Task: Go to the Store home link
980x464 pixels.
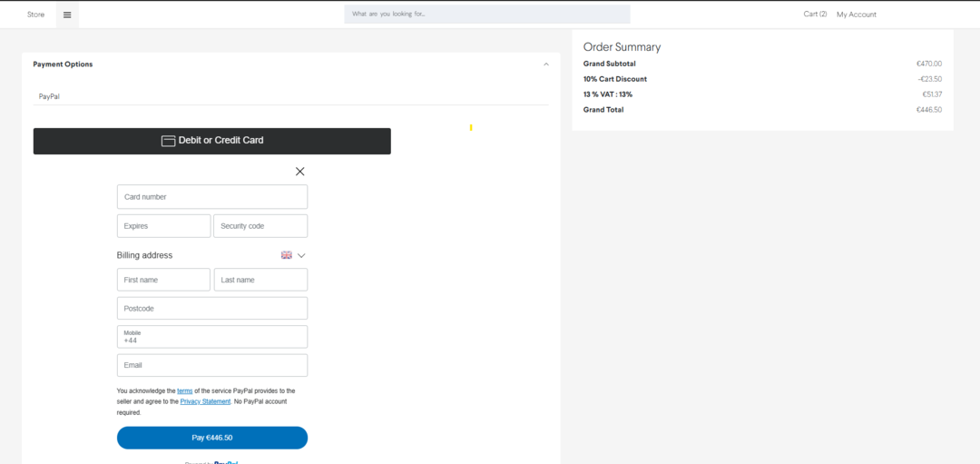Action: (35, 15)
